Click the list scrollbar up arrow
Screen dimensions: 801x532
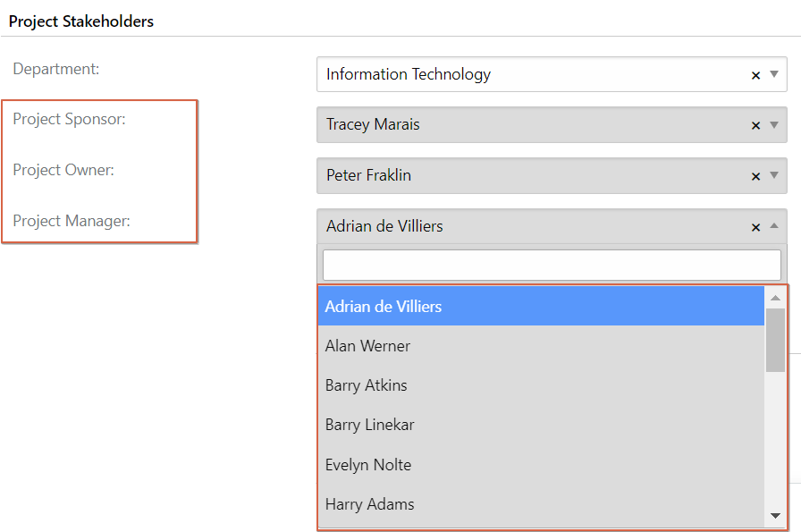[775, 298]
